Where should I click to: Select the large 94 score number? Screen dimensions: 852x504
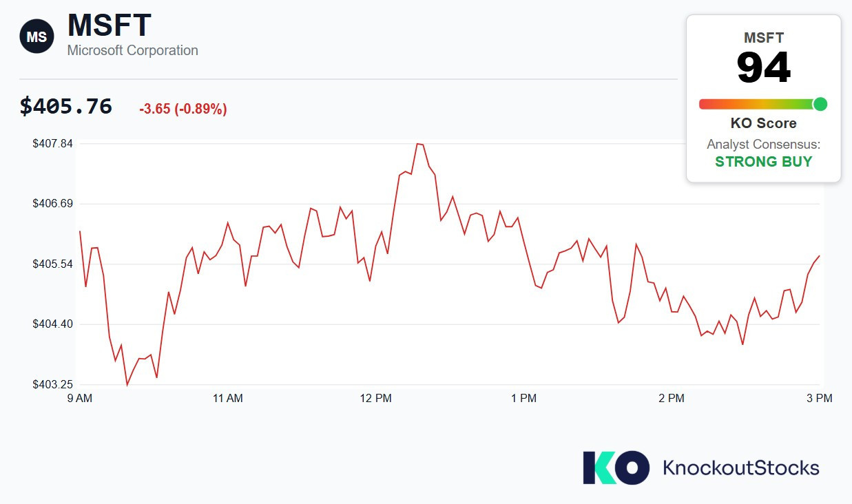tap(763, 67)
